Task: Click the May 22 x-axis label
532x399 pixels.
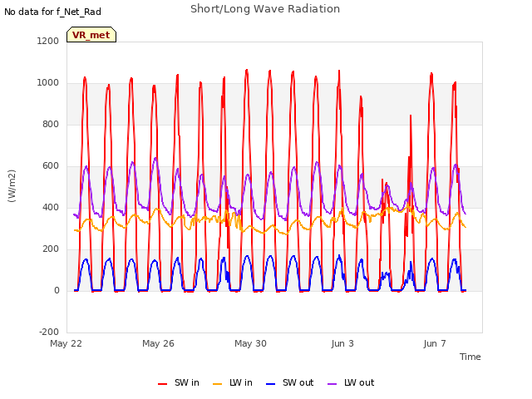Action: point(66,343)
